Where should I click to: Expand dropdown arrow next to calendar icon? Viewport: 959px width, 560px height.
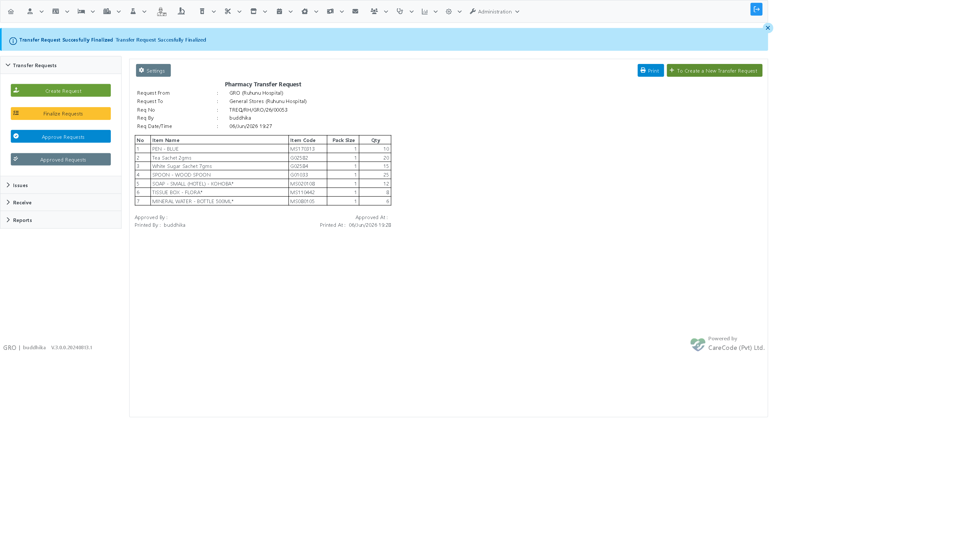pos(291,12)
